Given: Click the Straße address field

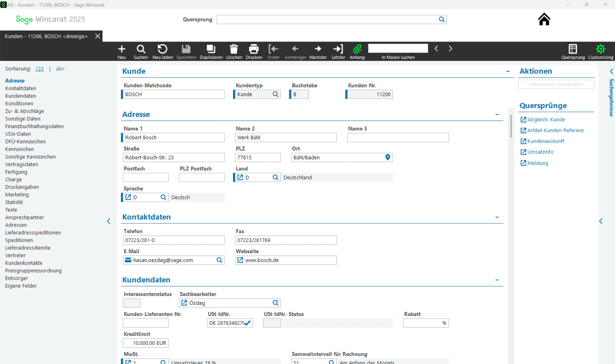Looking at the screenshot, I should pos(174,157).
